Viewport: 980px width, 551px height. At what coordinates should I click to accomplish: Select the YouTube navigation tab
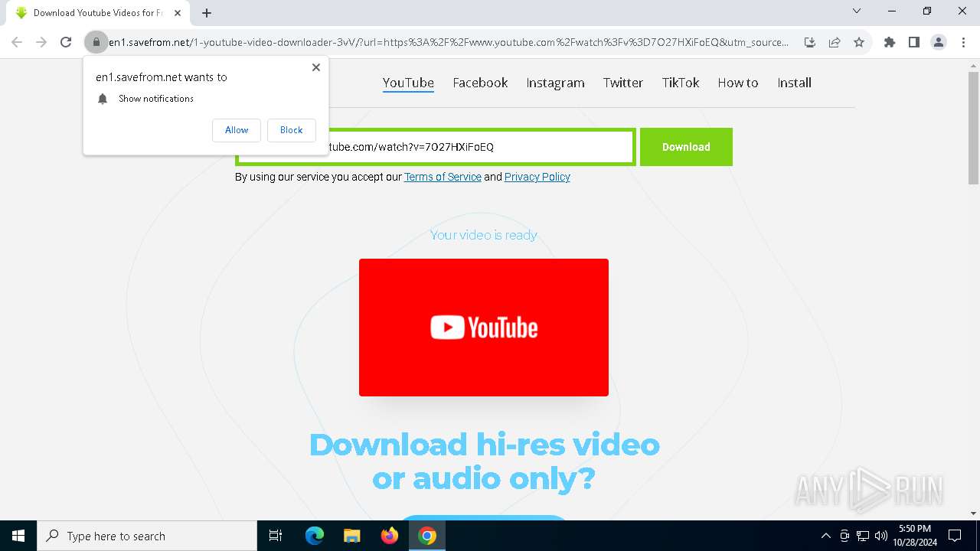[x=408, y=83]
